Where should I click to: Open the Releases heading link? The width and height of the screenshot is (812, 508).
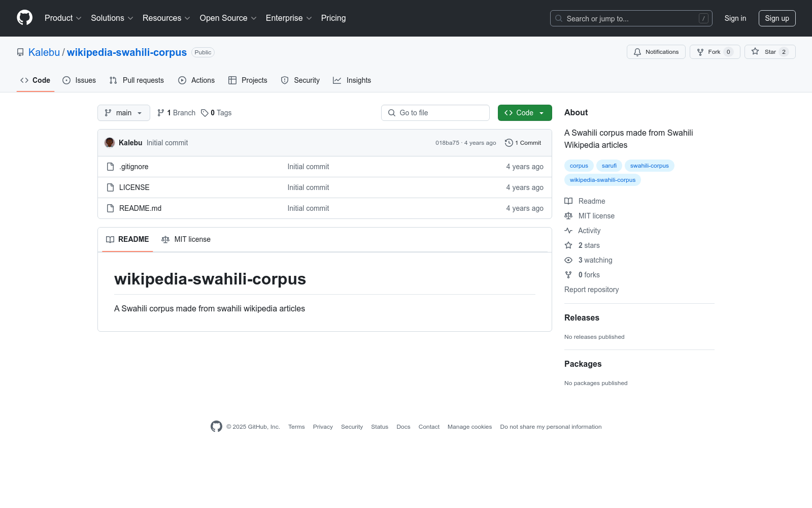pyautogui.click(x=582, y=317)
